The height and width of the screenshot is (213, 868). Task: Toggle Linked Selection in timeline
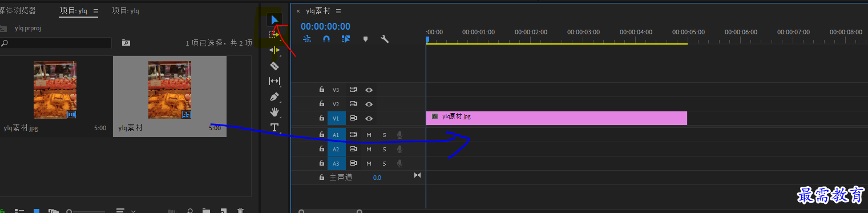click(346, 39)
